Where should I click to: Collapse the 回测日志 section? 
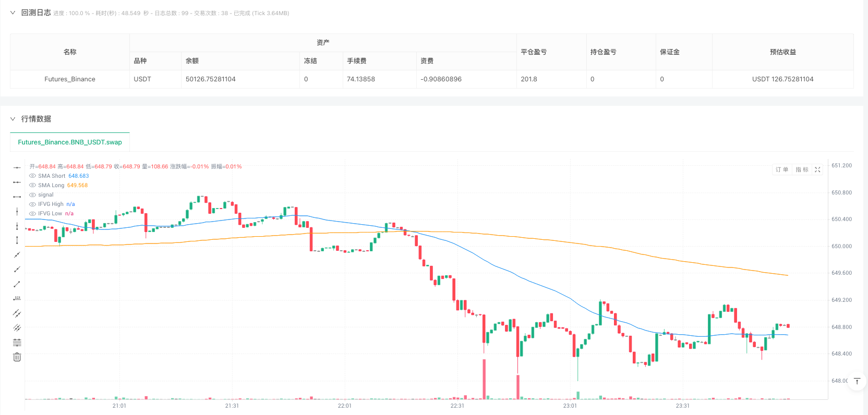13,13
